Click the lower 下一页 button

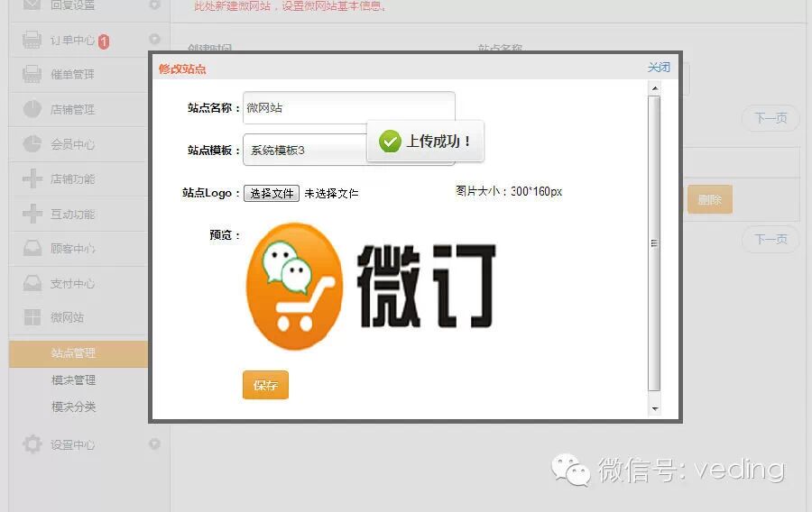coord(770,240)
